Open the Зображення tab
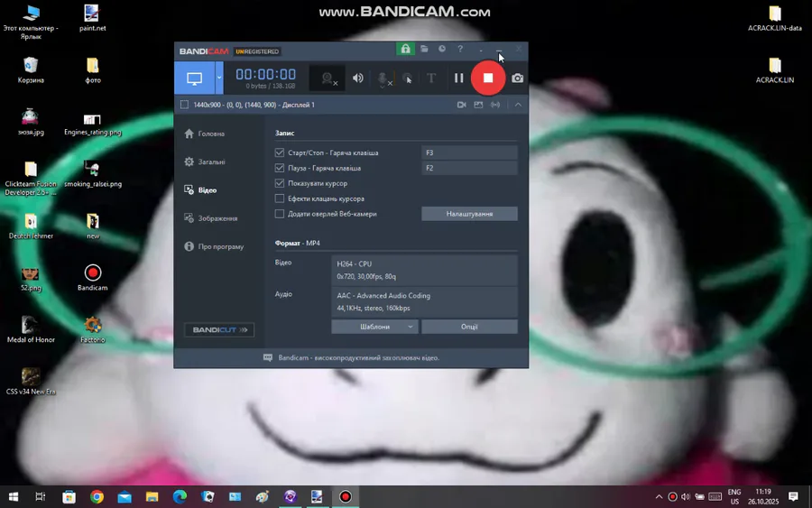Screen dimensions: 812x508 coord(211,218)
